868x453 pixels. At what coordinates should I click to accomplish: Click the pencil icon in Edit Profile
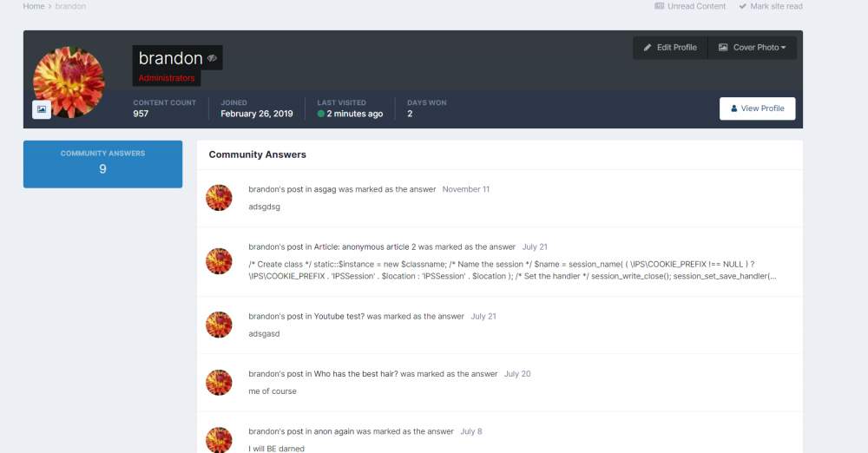(x=648, y=48)
